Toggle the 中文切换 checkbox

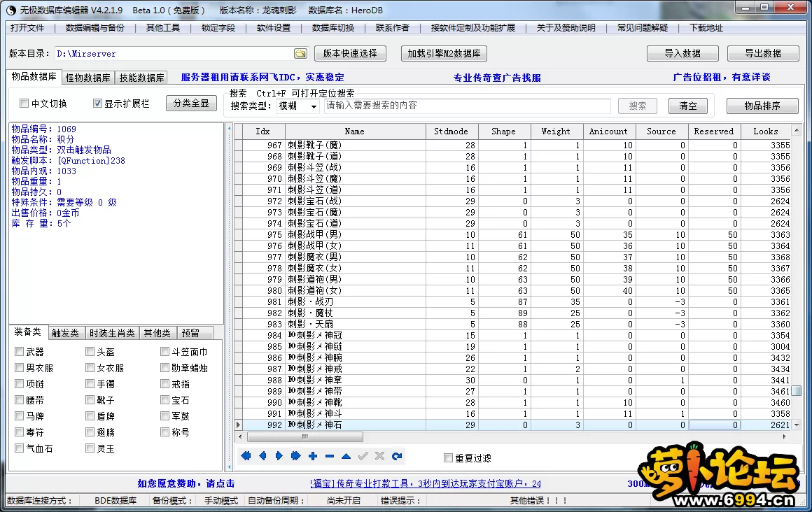pos(24,103)
